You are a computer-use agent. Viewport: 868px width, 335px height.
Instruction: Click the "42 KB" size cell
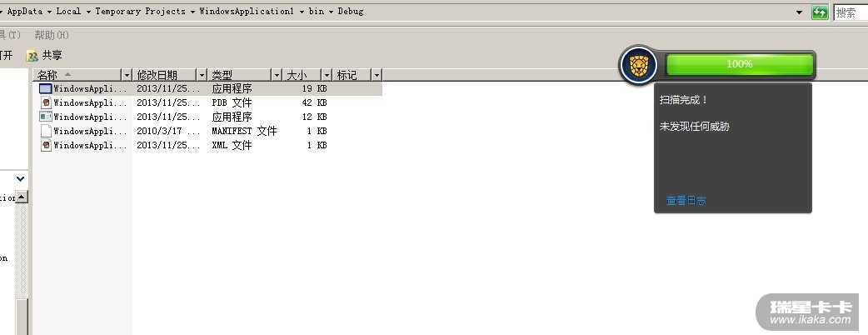[314, 102]
